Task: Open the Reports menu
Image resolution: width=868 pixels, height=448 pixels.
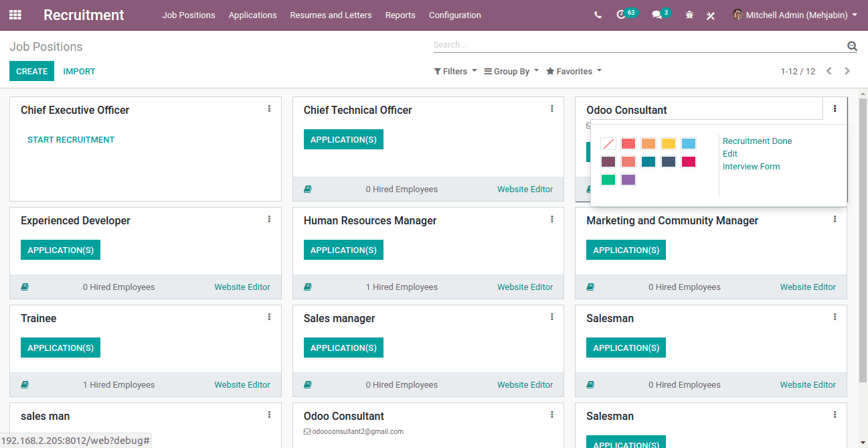Action: pyautogui.click(x=400, y=15)
